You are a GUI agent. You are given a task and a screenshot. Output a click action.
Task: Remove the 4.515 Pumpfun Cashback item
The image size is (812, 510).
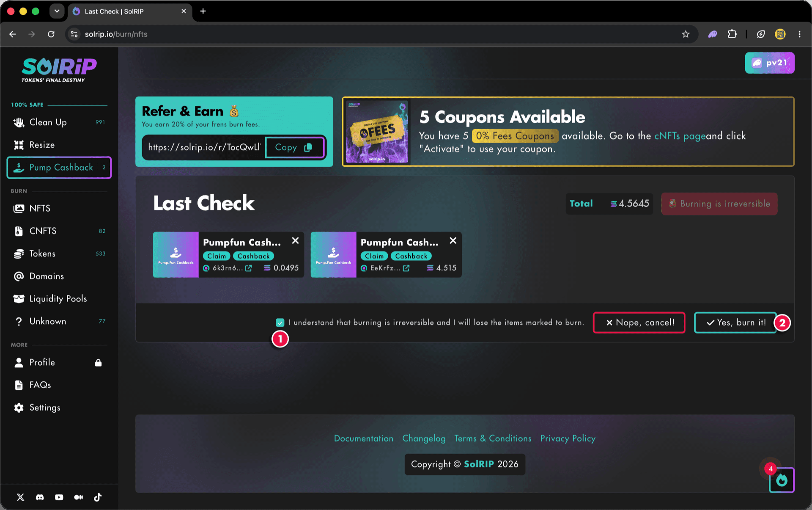[x=453, y=241]
